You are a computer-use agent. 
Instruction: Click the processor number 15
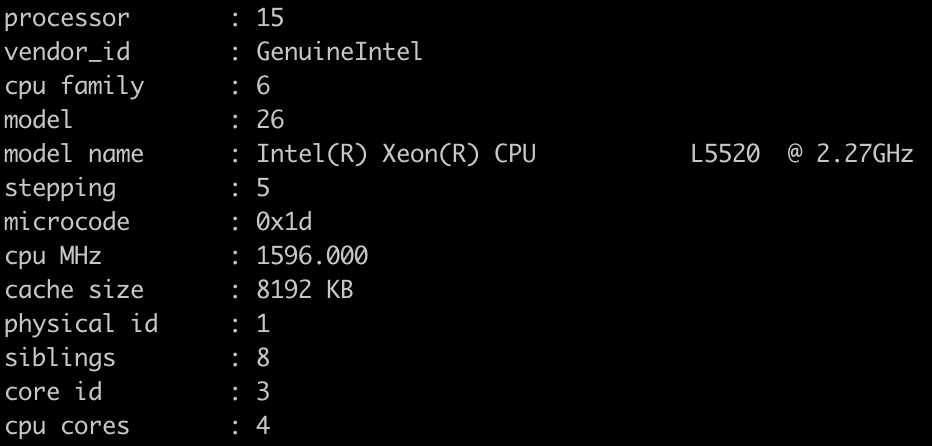[270, 18]
